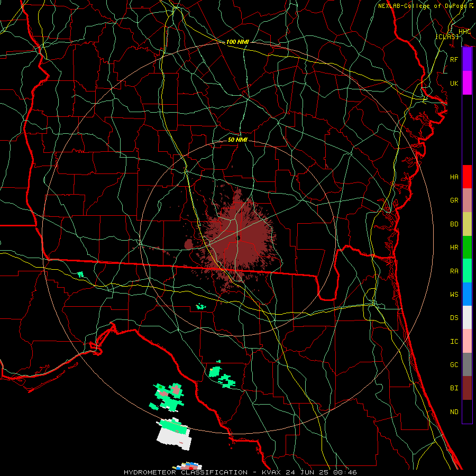Click the BD legend label
The width and height of the screenshot is (476, 476).
(x=454, y=224)
